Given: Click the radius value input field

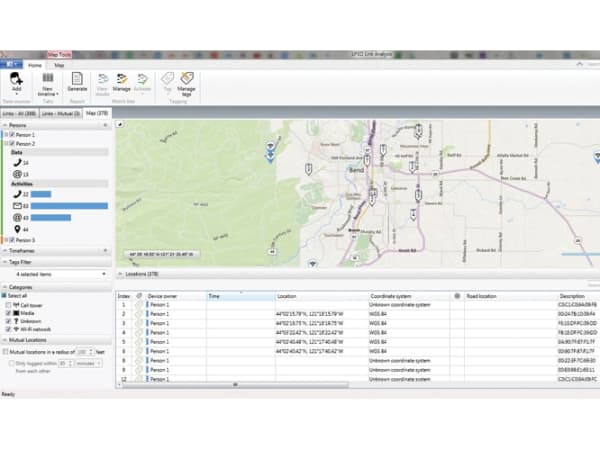Looking at the screenshot, I should click(x=83, y=352).
